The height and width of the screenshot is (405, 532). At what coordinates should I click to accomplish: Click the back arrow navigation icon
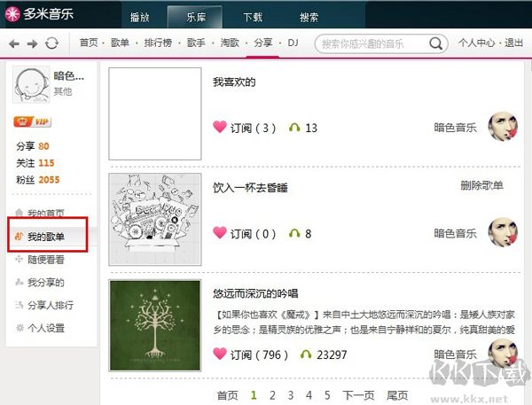point(14,43)
